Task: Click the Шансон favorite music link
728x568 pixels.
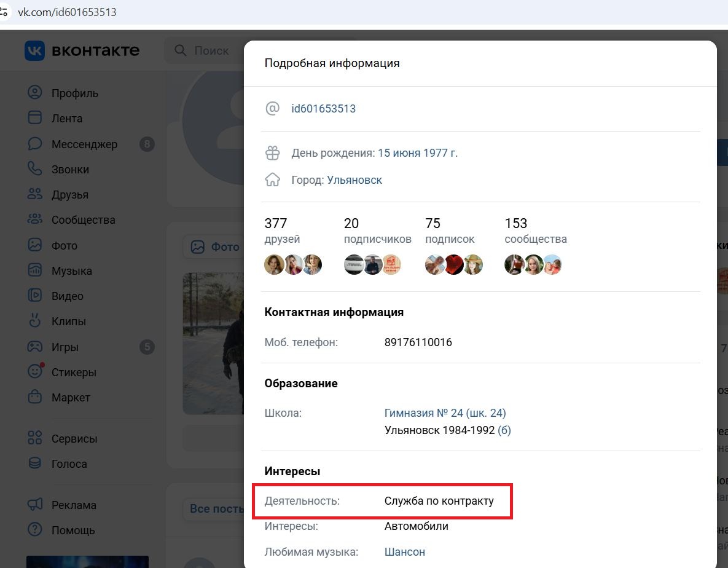Action: pos(404,552)
